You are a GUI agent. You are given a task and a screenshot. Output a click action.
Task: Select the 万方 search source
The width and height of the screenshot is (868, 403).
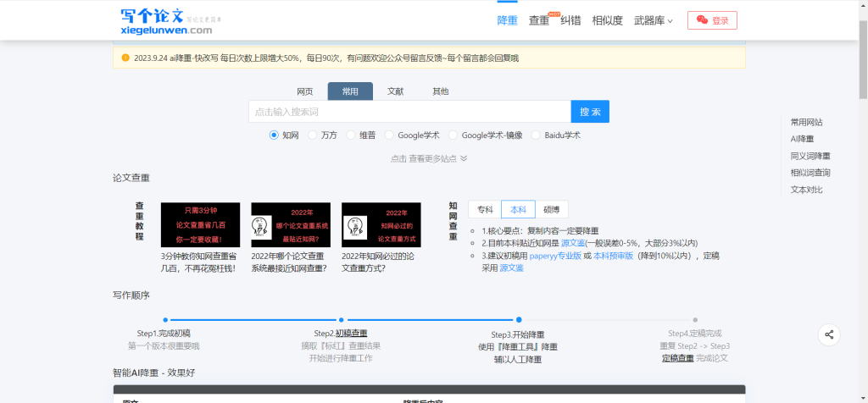coord(313,135)
